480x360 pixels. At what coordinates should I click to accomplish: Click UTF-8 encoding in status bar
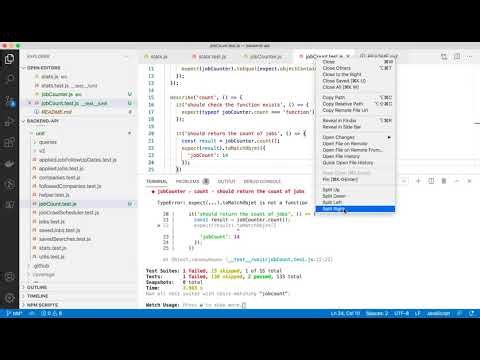click(401, 313)
